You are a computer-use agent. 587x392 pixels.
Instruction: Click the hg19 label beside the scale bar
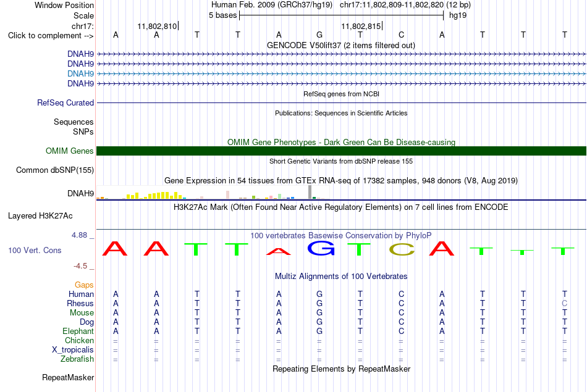click(x=458, y=15)
